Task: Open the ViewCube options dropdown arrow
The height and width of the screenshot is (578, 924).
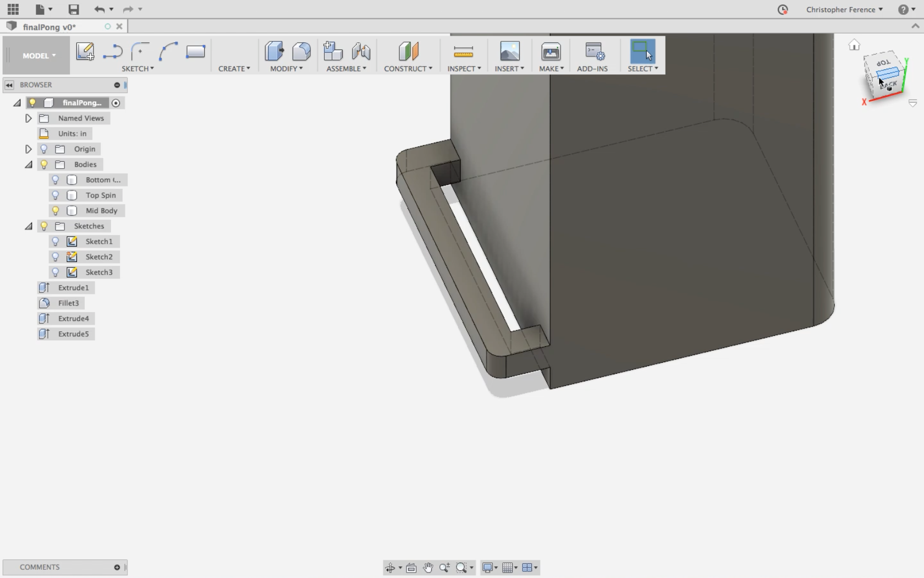Action: (912, 103)
